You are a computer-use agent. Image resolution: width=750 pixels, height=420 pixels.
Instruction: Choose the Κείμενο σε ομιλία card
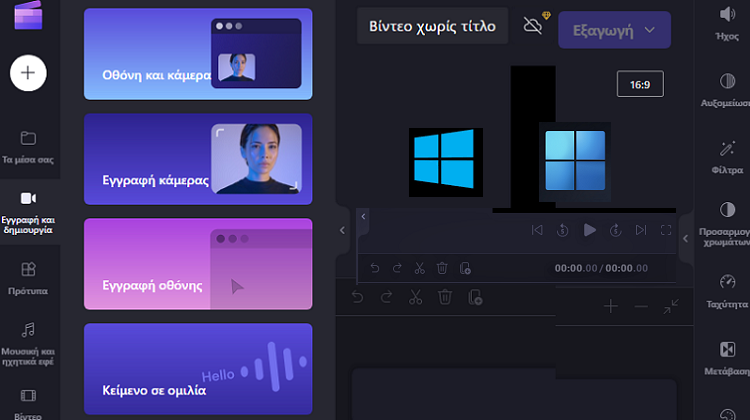point(198,369)
